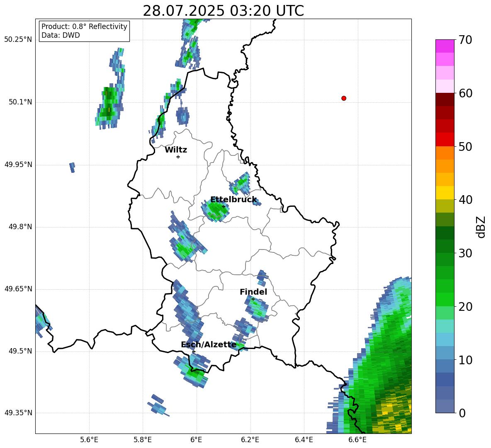Click the 20 value on the colorbar
This screenshot has width=491, height=448.
click(465, 307)
